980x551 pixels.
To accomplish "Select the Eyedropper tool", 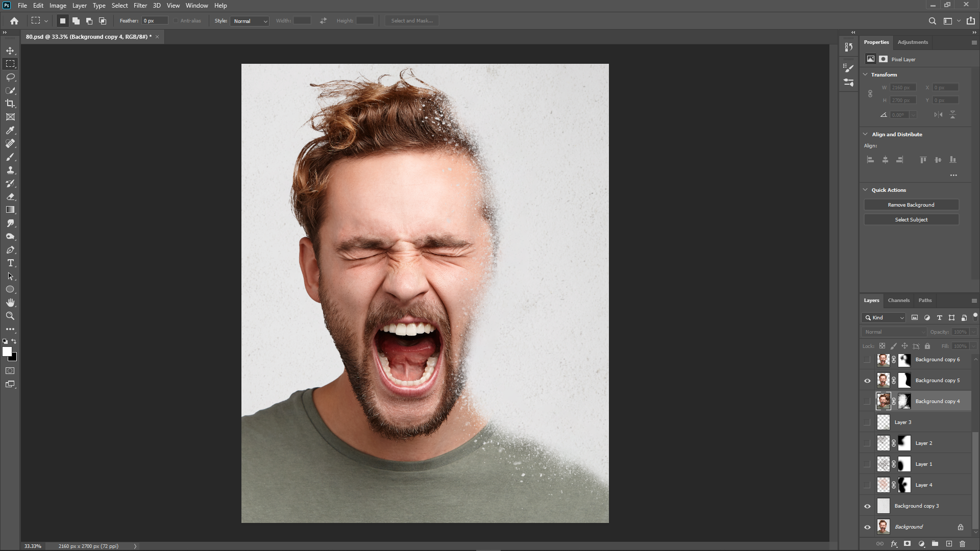I will (10, 130).
